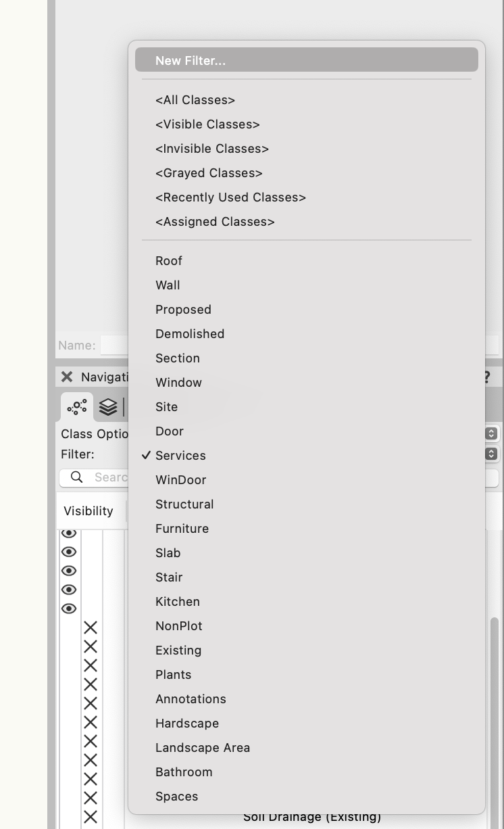Click into the Name text field
504x829 pixels.
(114, 346)
